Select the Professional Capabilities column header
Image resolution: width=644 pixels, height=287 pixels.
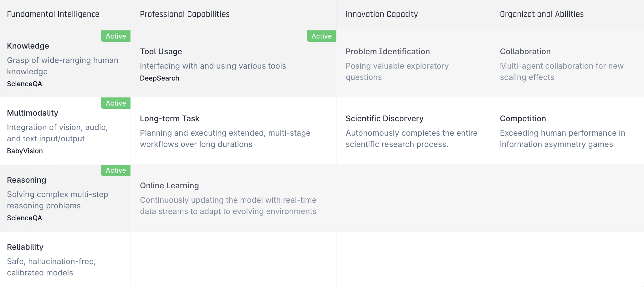tap(184, 14)
